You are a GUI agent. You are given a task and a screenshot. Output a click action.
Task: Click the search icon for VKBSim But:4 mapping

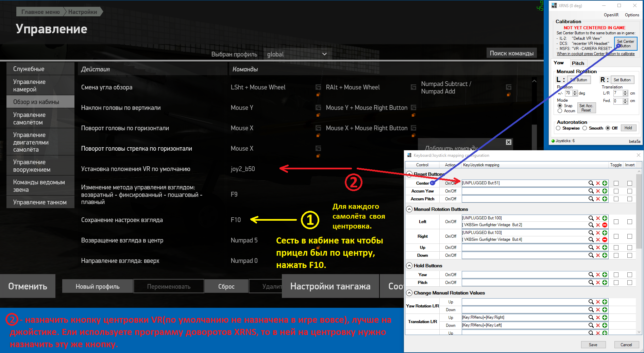pos(591,240)
